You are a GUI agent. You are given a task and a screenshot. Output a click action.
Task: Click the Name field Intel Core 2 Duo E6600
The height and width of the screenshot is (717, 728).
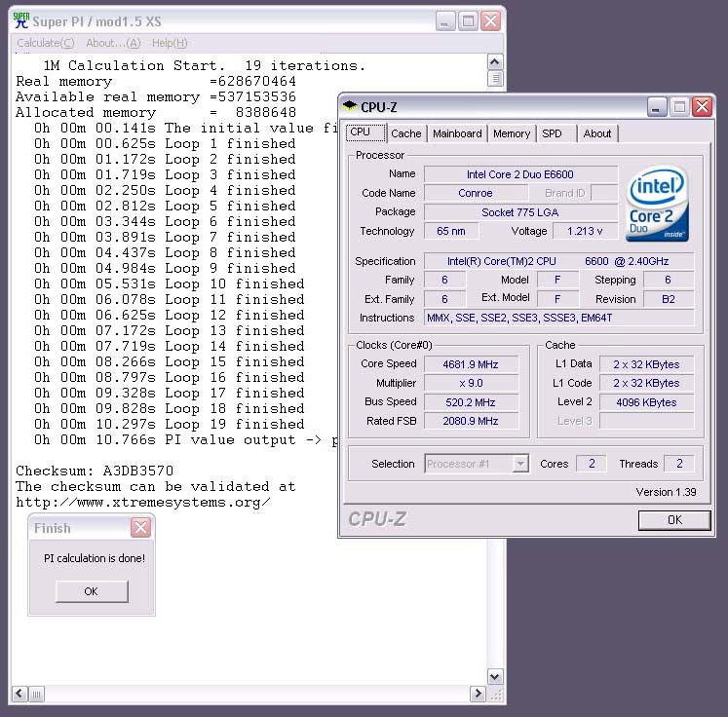(520, 174)
